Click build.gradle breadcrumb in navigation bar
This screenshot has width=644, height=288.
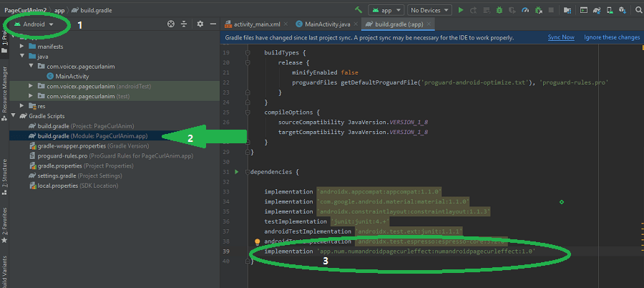click(92, 10)
